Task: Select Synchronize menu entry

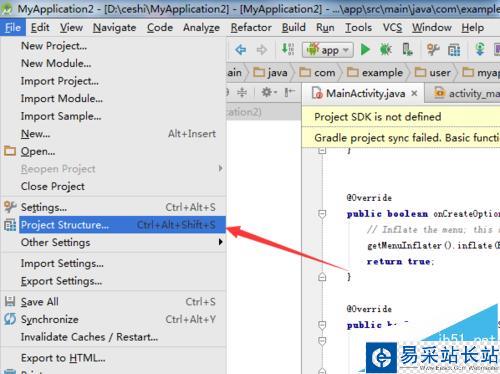Action: [x=113, y=319]
